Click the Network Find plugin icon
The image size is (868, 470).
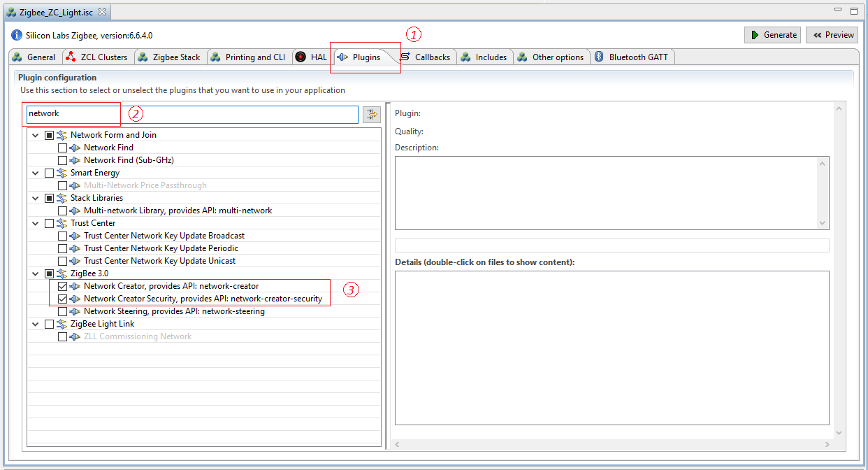point(75,148)
